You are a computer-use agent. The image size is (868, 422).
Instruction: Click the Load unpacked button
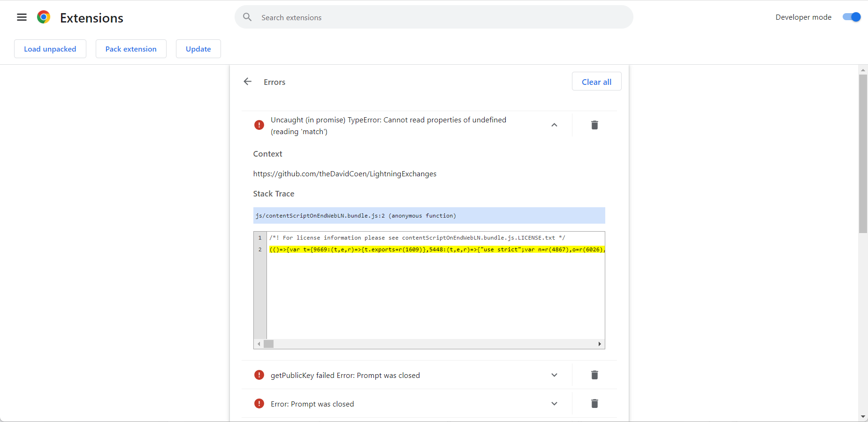tap(50, 49)
